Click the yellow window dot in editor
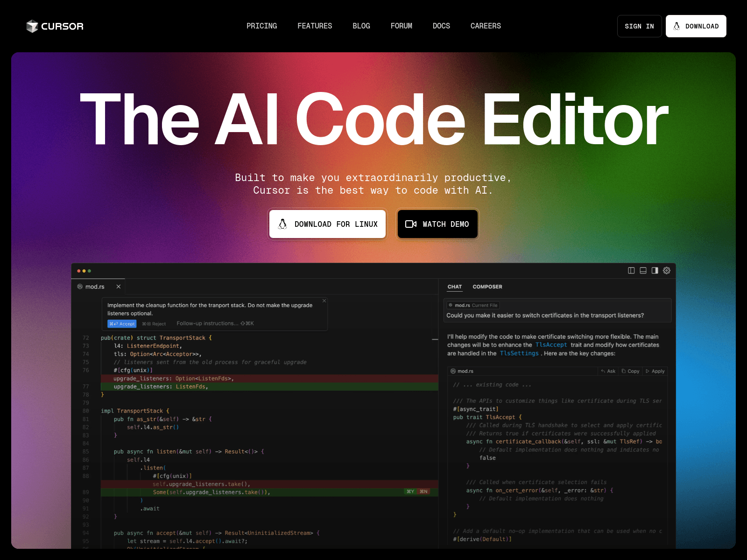The height and width of the screenshot is (560, 747). (84, 271)
